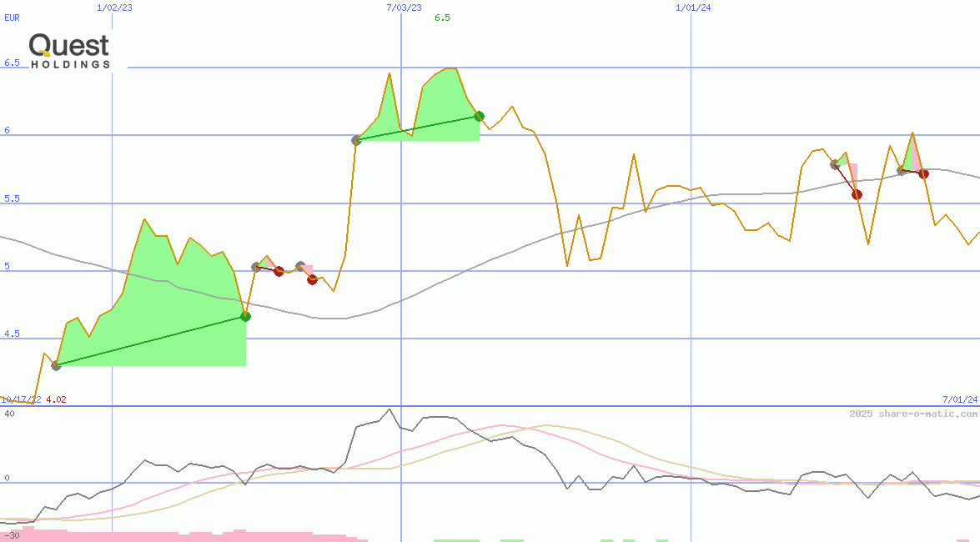Click the 1/01/24 date label
Viewport: 980px width, 542px height.
pos(693,8)
